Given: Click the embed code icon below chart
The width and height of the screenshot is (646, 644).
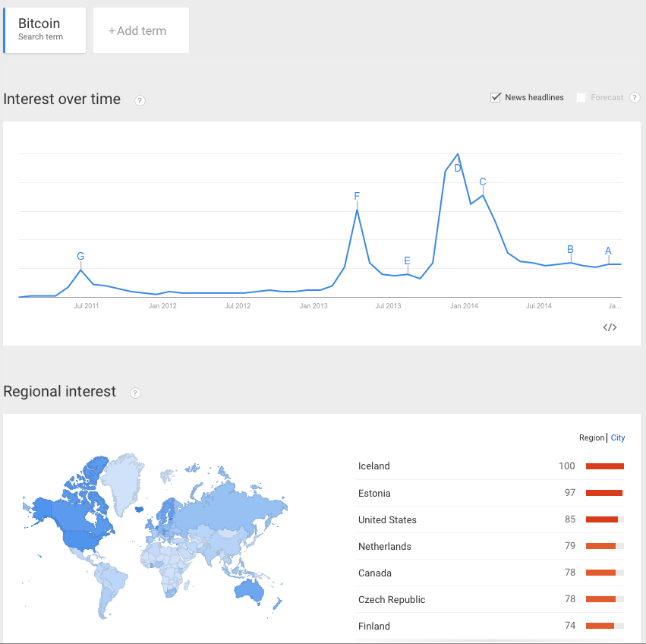Looking at the screenshot, I should click(610, 327).
